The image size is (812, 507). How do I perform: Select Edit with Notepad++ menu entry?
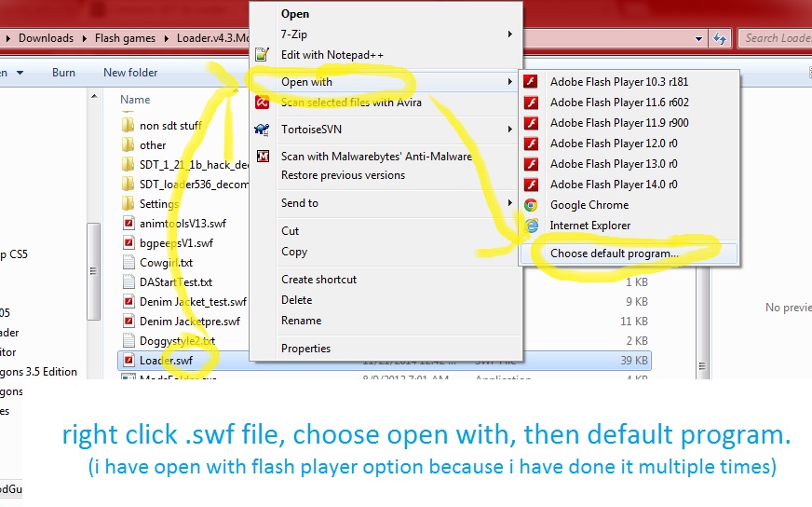(332, 55)
